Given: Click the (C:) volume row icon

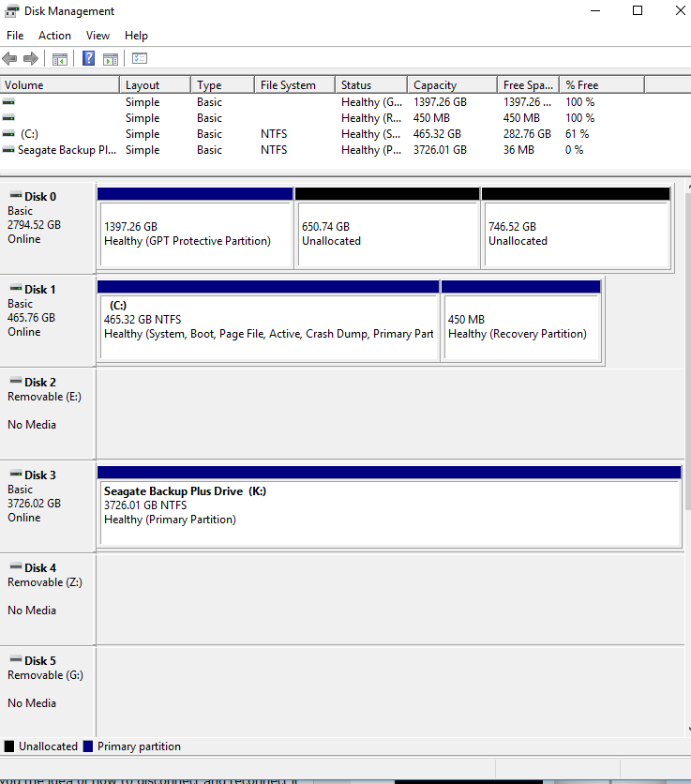Looking at the screenshot, I should [x=8, y=134].
